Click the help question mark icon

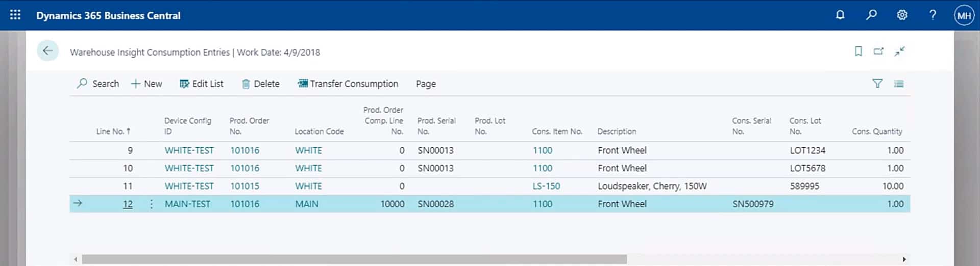[x=933, y=15]
